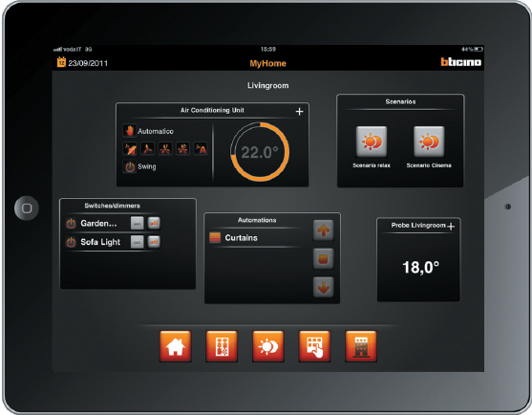The height and width of the screenshot is (415, 532).
Task: Open the touch keypad bottom icon
Action: point(314,346)
